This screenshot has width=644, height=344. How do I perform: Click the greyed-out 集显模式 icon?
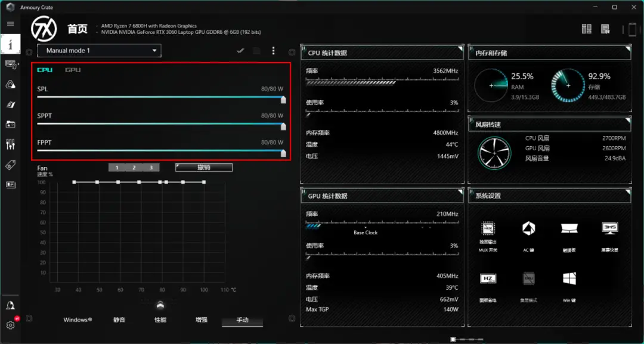point(528,279)
